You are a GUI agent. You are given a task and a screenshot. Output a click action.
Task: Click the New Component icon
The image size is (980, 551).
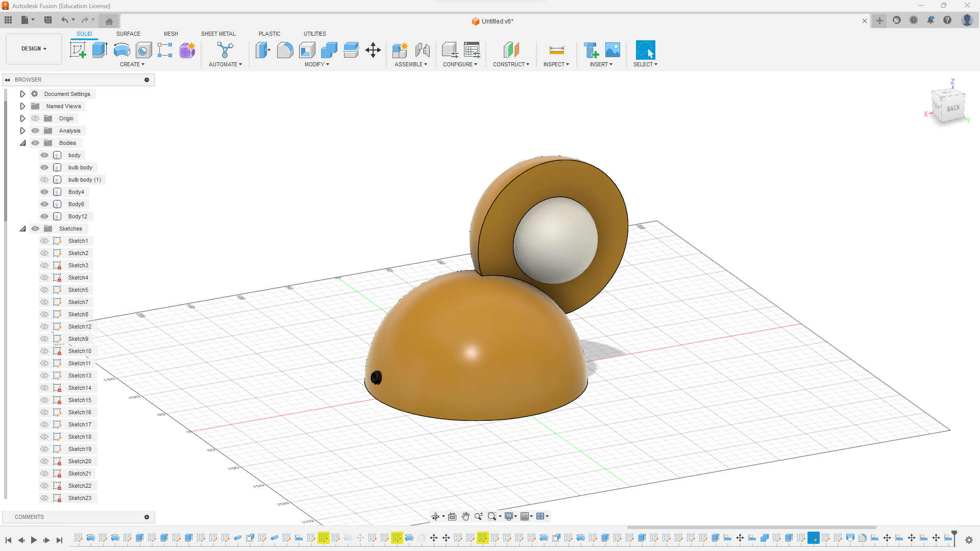tap(400, 50)
